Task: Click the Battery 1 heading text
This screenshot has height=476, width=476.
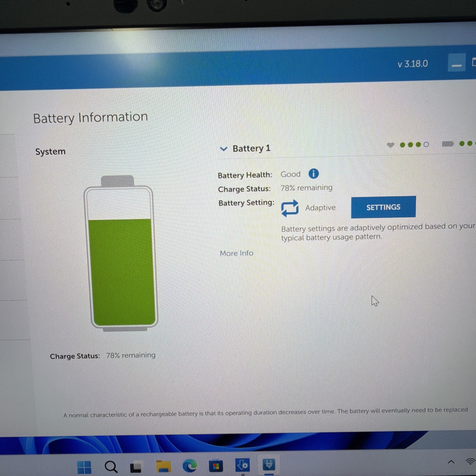Action: (251, 148)
